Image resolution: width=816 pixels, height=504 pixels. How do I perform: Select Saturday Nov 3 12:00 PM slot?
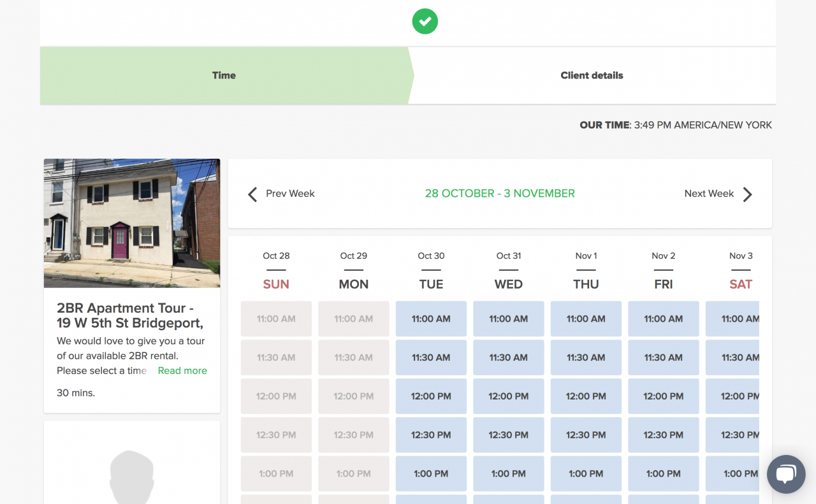(x=732, y=396)
